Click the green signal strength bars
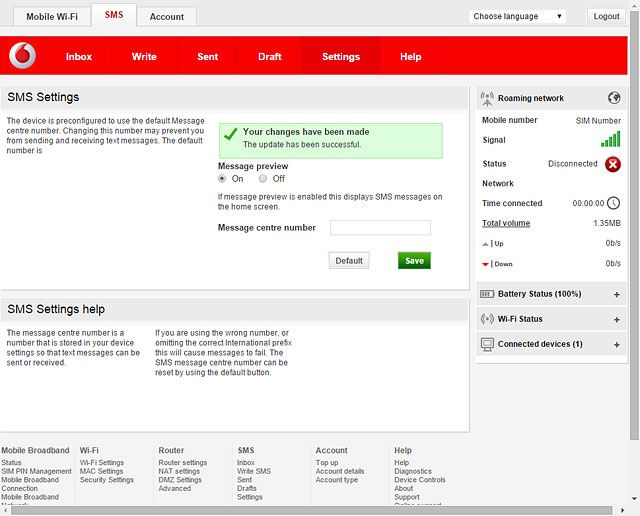The height and width of the screenshot is (516, 640). click(x=610, y=140)
